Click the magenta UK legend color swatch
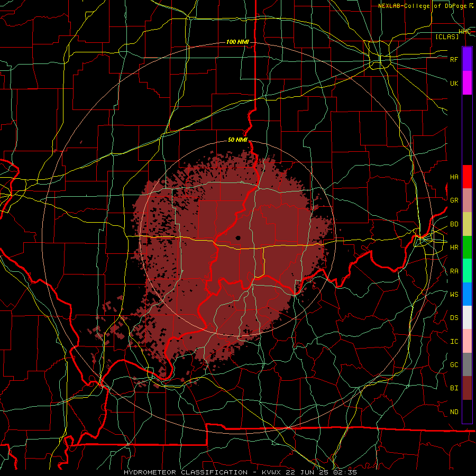 point(467,83)
